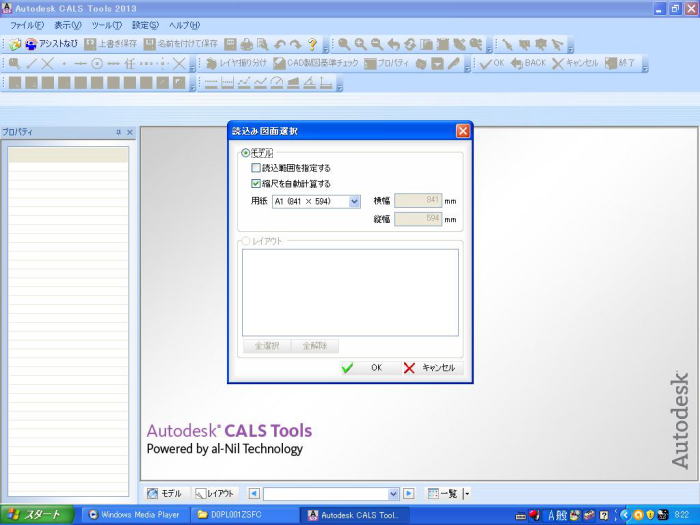Image resolution: width=700 pixels, height=525 pixels.
Task: Click the BACK toolbar button
Action: [x=529, y=63]
